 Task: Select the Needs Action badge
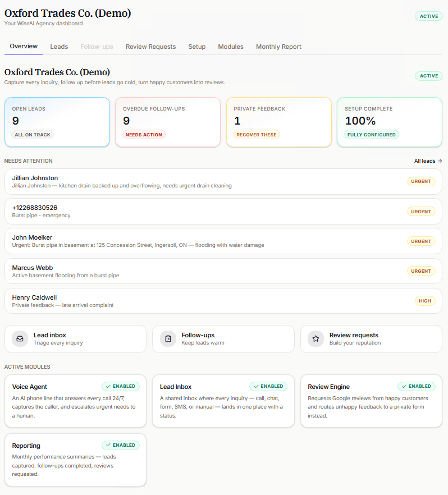(144, 135)
